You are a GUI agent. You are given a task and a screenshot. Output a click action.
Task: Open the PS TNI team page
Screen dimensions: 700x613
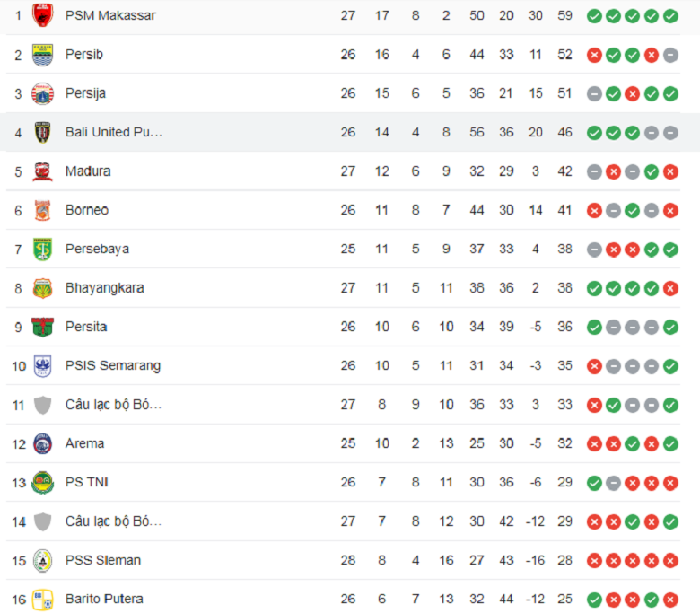[x=87, y=482]
